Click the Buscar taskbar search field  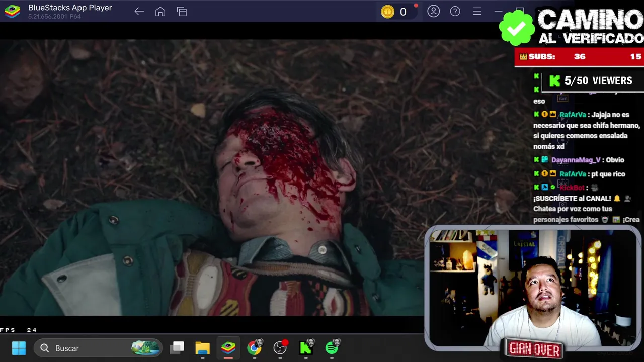[x=98, y=348]
